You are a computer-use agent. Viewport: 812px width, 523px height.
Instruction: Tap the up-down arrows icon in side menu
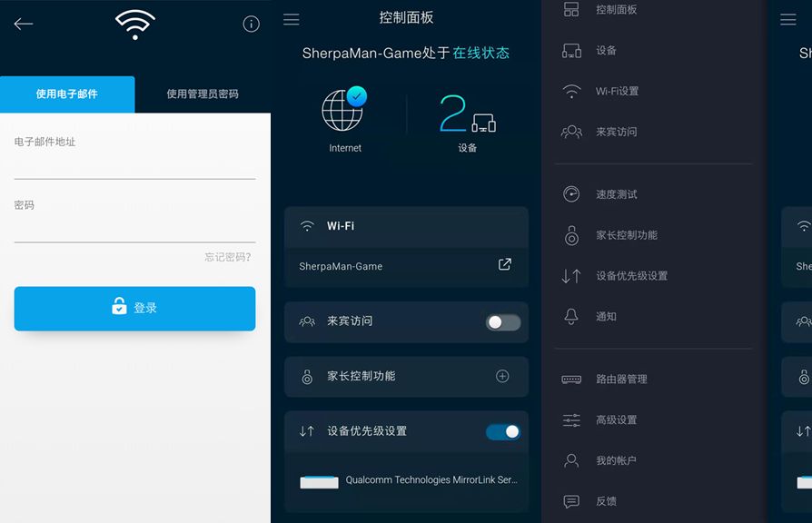click(x=571, y=276)
